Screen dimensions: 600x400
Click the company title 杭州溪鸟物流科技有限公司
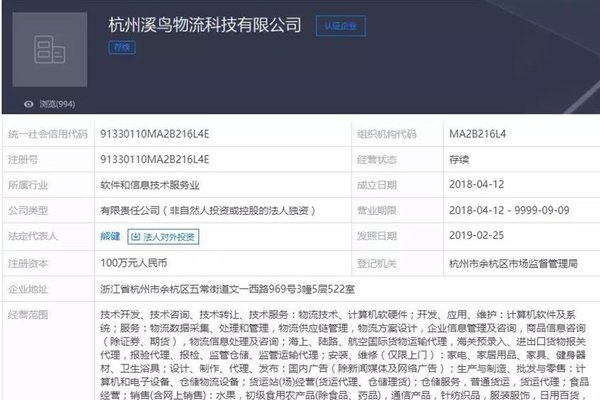[x=206, y=22]
